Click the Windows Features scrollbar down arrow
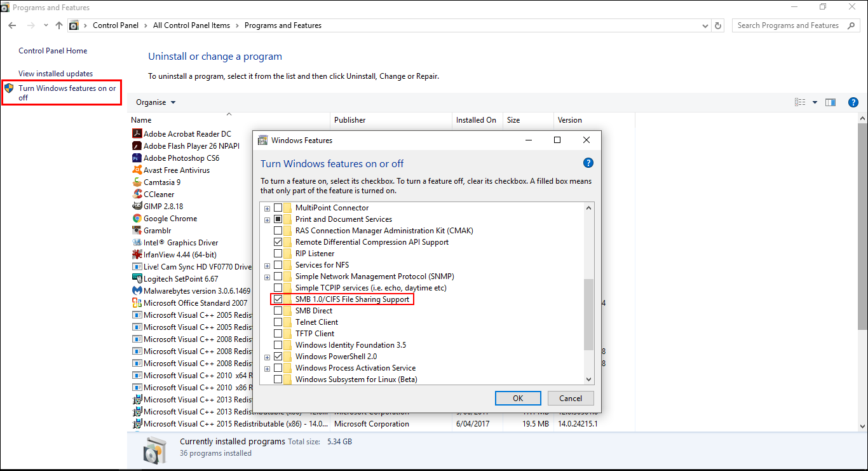The image size is (868, 471). 588,379
